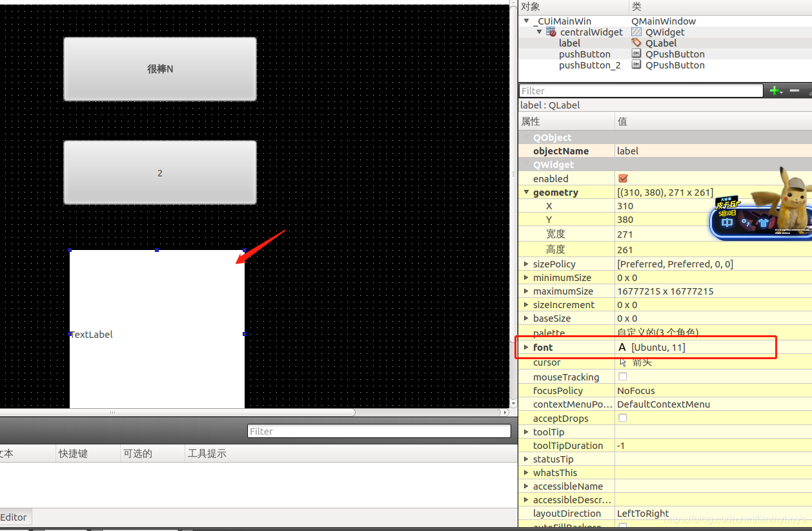Image resolution: width=812 pixels, height=531 pixels.
Task: Collapse the _CUiMainWin tree node
Action: tap(527, 21)
